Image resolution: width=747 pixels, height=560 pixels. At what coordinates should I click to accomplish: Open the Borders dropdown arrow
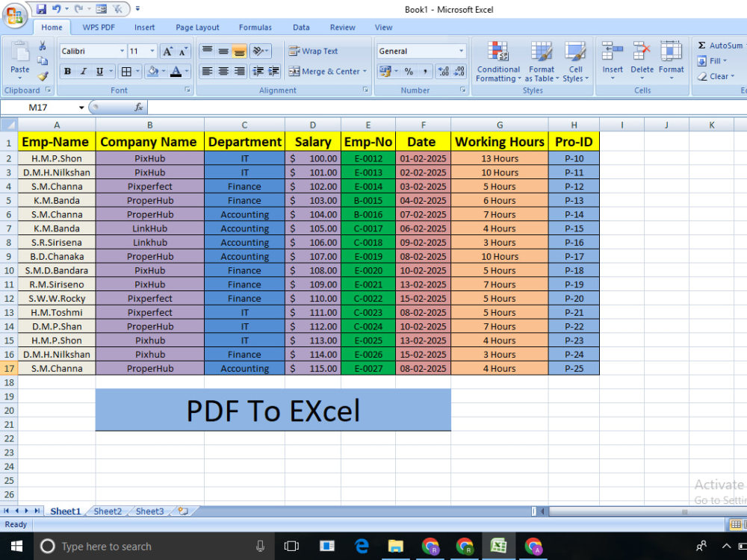(x=137, y=72)
